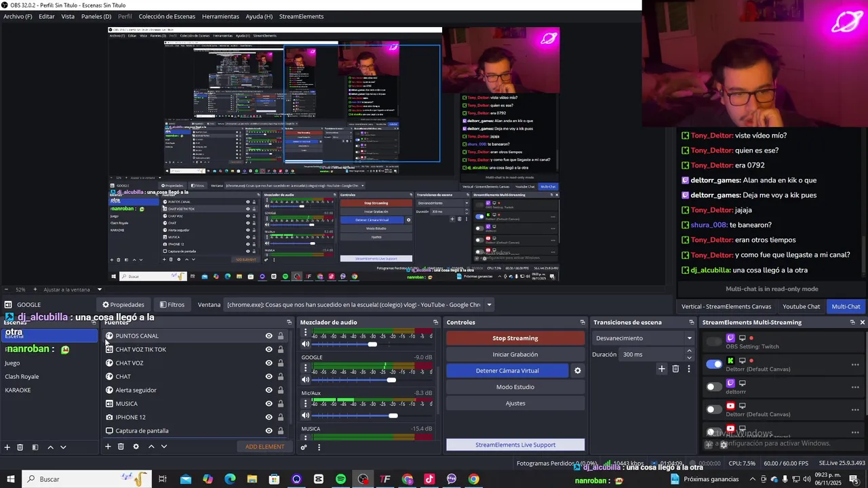Move source down arrow in Fuentes
Image resolution: width=868 pixels, height=488 pixels.
(x=164, y=447)
